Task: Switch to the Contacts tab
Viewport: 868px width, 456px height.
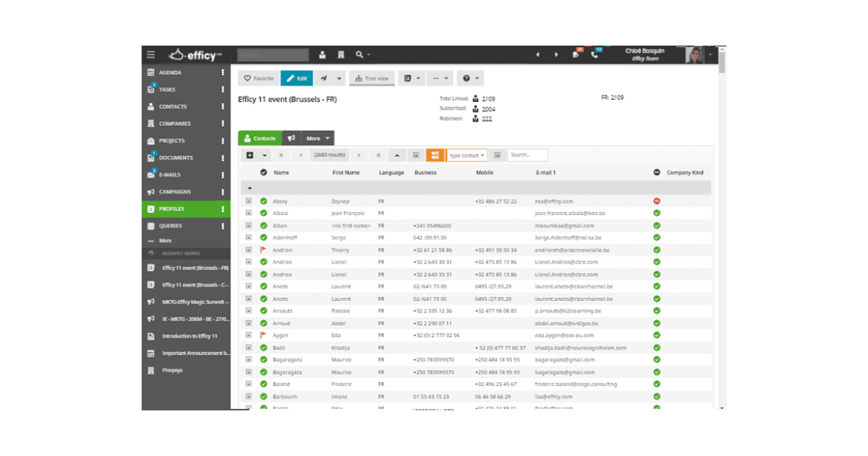Action: (x=260, y=138)
